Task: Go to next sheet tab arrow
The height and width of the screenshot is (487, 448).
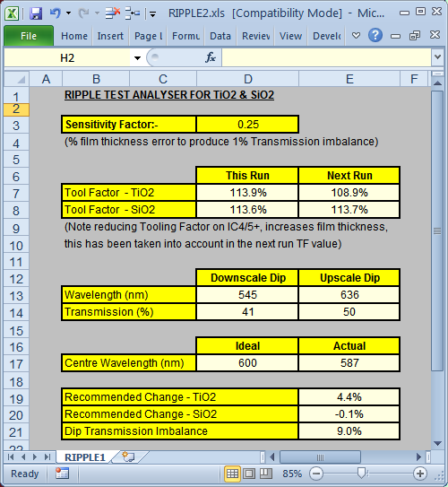Action: coord(35,457)
